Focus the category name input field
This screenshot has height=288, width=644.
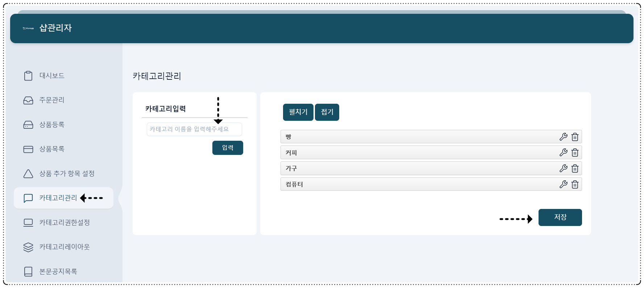point(194,129)
